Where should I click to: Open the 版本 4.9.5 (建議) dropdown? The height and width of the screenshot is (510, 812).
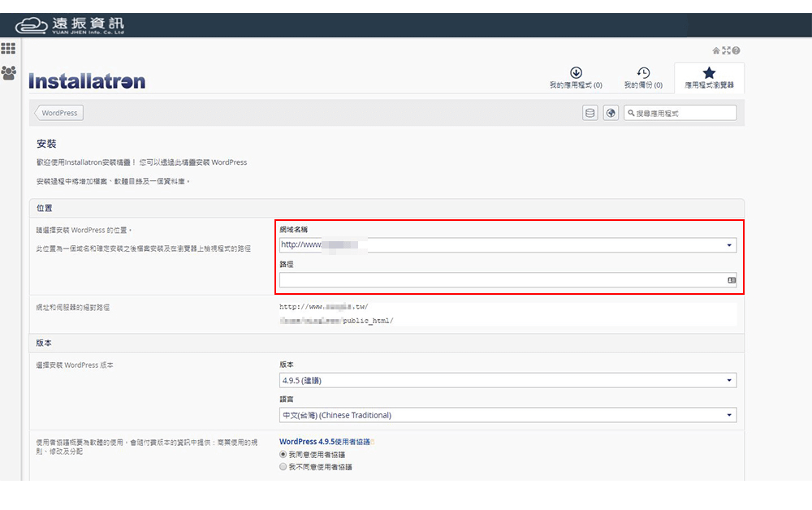508,381
